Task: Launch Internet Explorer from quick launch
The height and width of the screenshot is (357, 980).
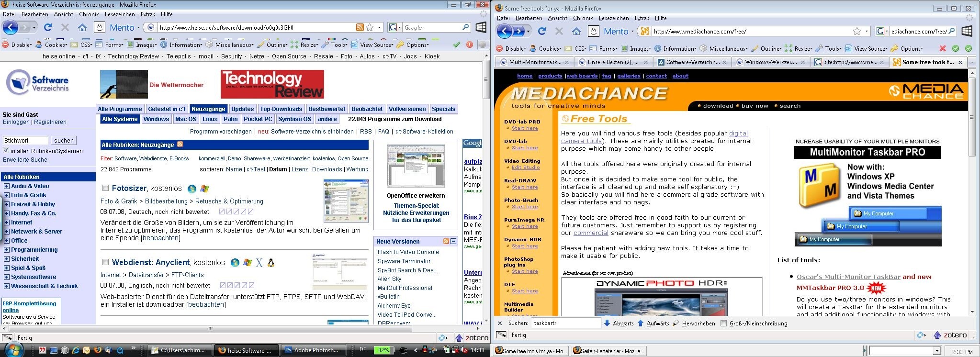Action: pos(76,350)
